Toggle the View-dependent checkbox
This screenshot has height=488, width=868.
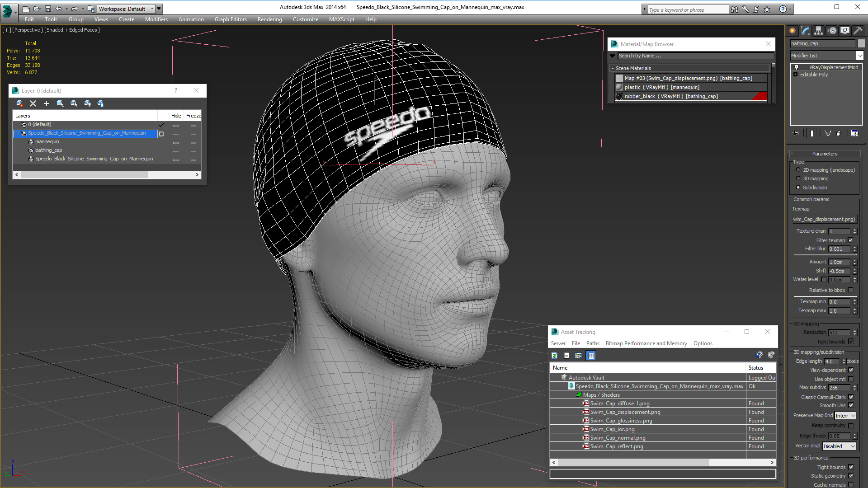(851, 370)
